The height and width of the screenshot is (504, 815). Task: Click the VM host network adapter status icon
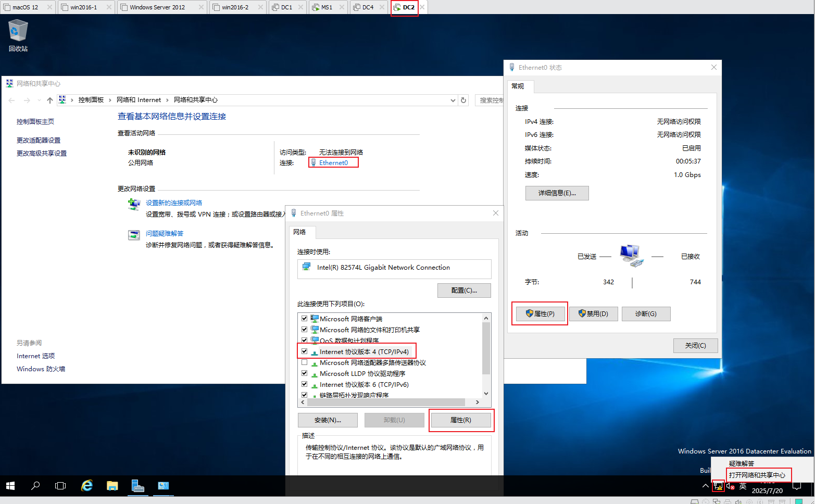coord(717,501)
